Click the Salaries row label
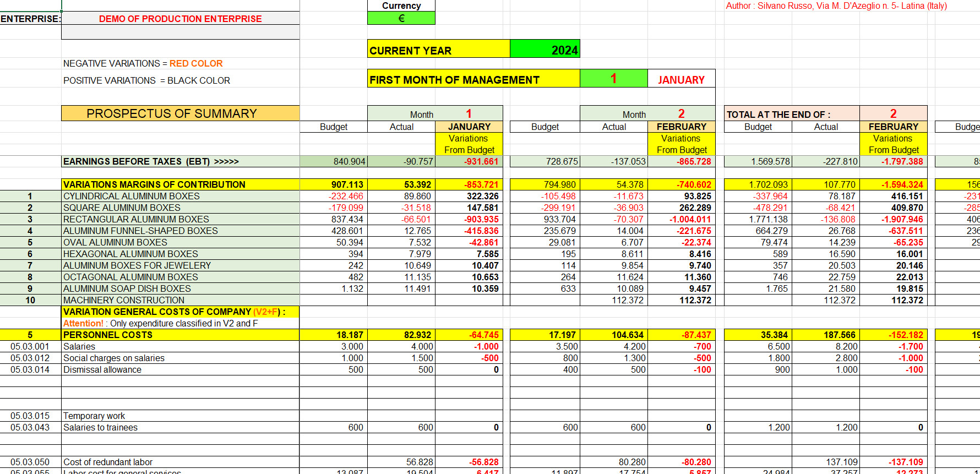This screenshot has width=980, height=474. [x=180, y=346]
